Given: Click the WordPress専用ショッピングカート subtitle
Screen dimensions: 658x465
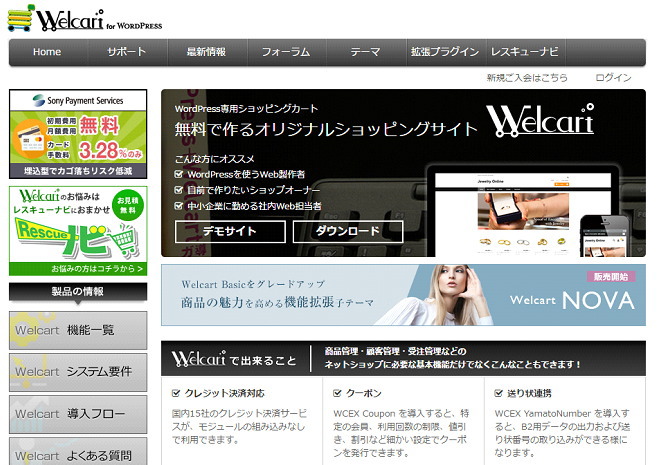Looking at the screenshot, I should point(246,109).
